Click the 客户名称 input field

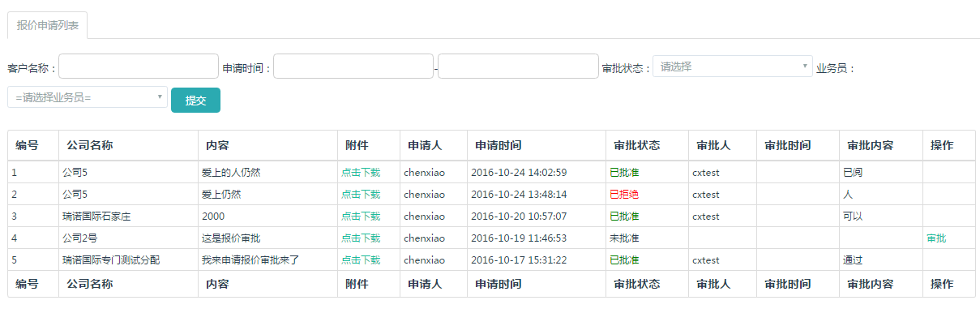139,66
